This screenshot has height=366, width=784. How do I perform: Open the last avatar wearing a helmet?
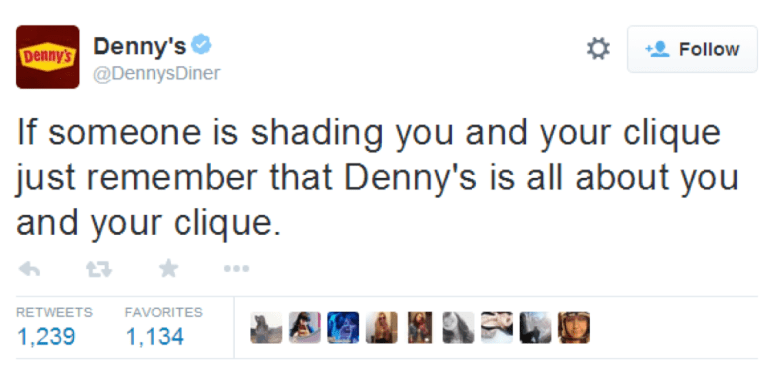tap(574, 328)
